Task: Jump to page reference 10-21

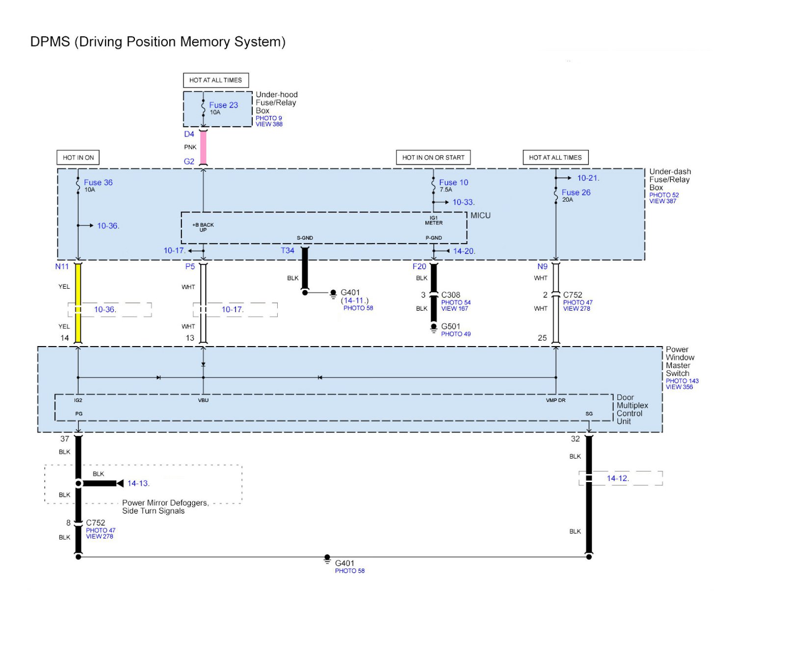Action: pos(588,178)
